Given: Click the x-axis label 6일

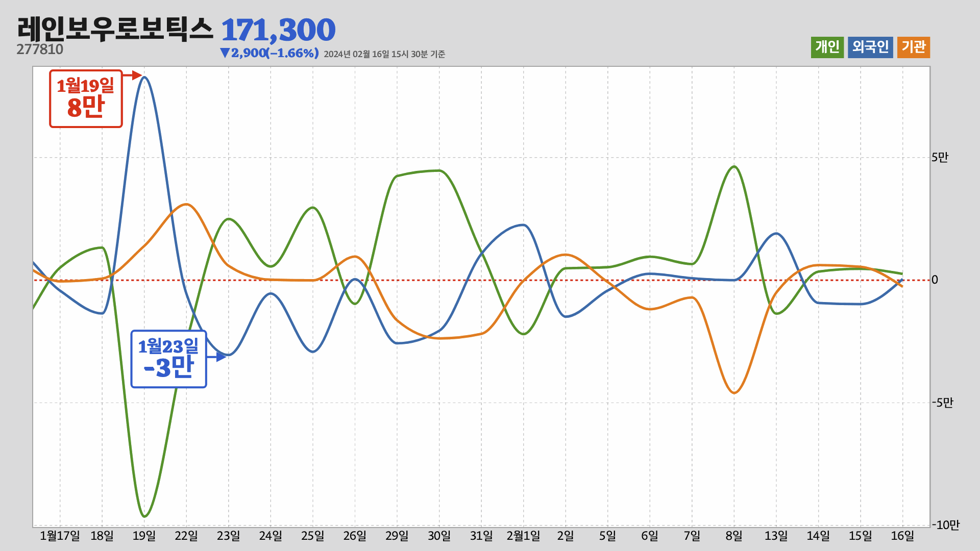Looking at the screenshot, I should [650, 536].
